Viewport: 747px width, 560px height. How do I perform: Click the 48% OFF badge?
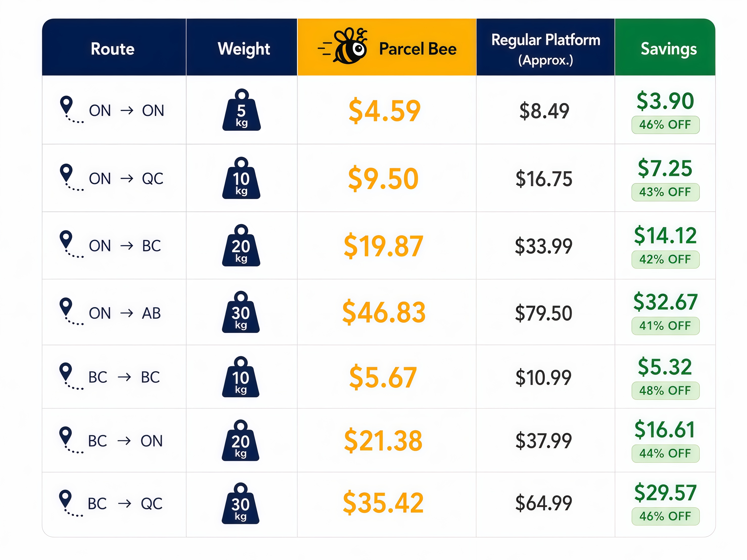pos(665,391)
